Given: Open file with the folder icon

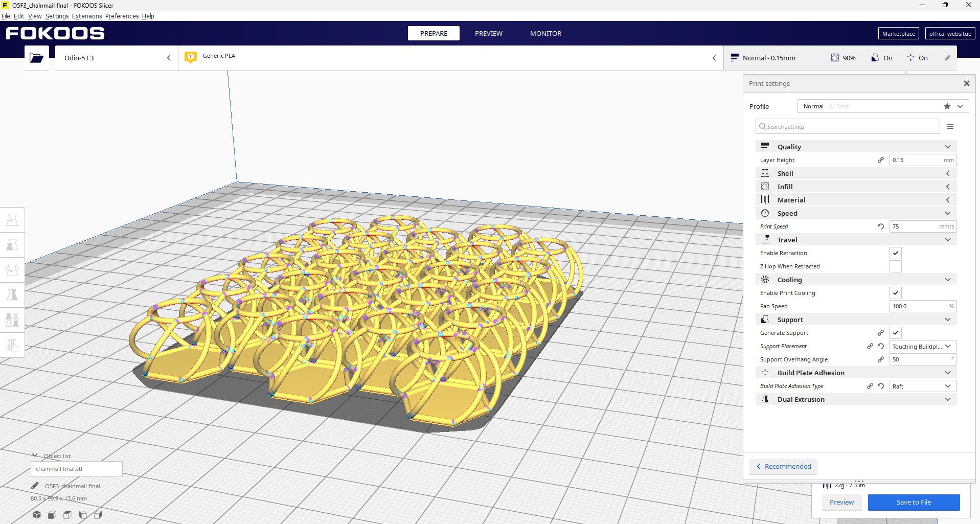Looking at the screenshot, I should click(x=36, y=58).
